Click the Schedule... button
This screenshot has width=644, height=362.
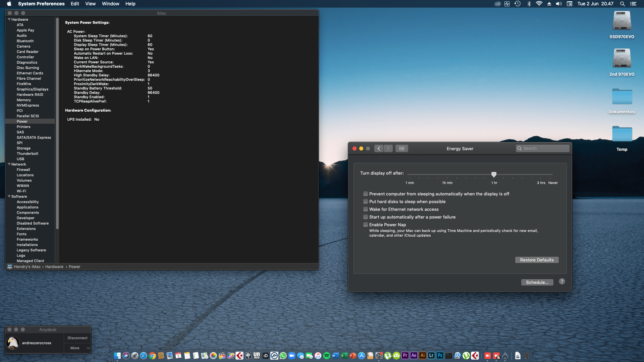[x=537, y=282]
